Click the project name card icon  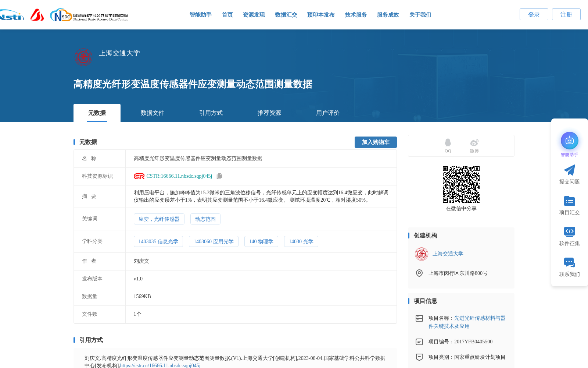click(419, 318)
